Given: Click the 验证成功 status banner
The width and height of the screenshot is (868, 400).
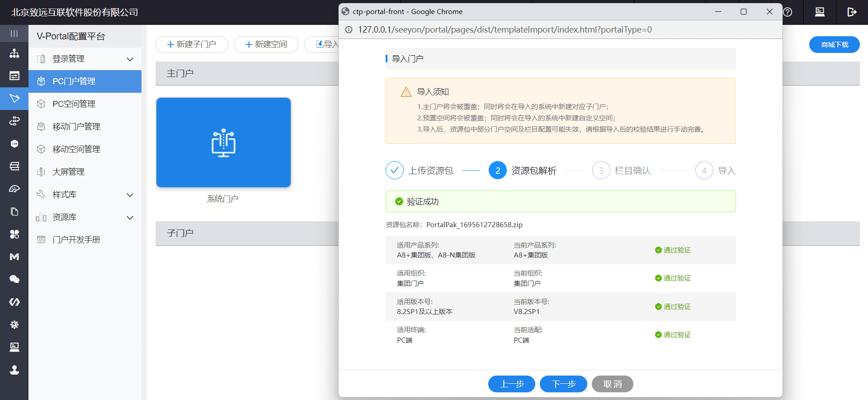Looking at the screenshot, I should point(561,201).
